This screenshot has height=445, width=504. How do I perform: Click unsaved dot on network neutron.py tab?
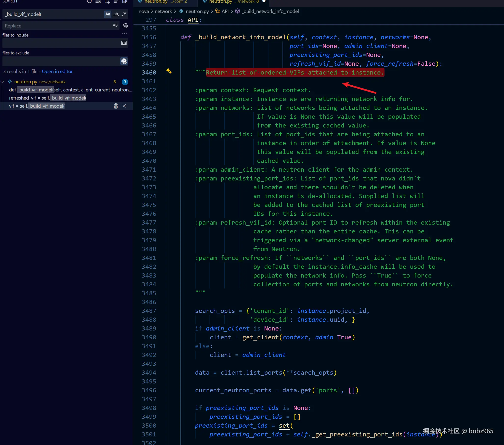point(264,1)
